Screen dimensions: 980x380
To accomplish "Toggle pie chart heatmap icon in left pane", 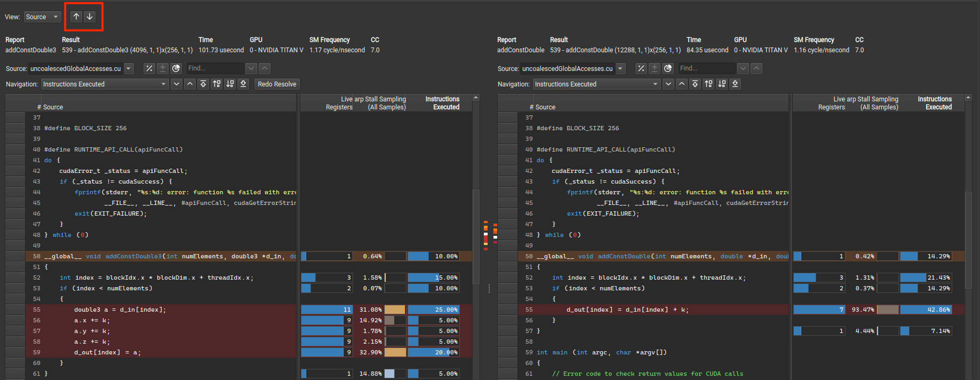I will point(176,68).
